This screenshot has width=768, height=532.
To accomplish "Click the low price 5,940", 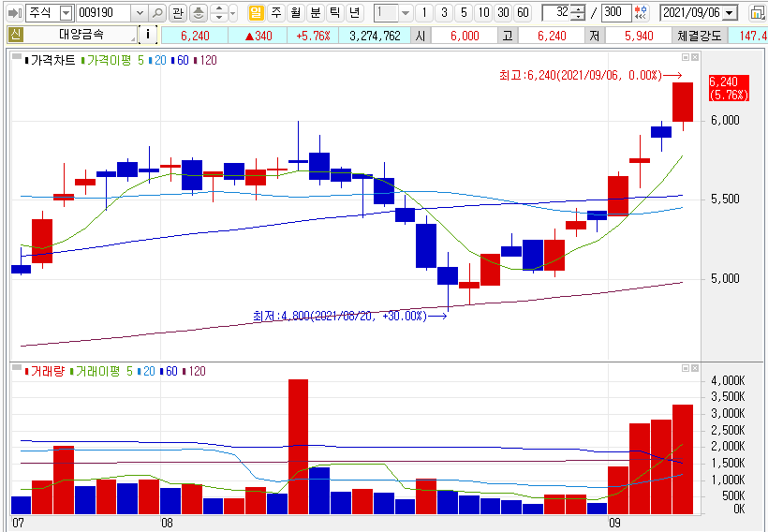I will tap(639, 36).
